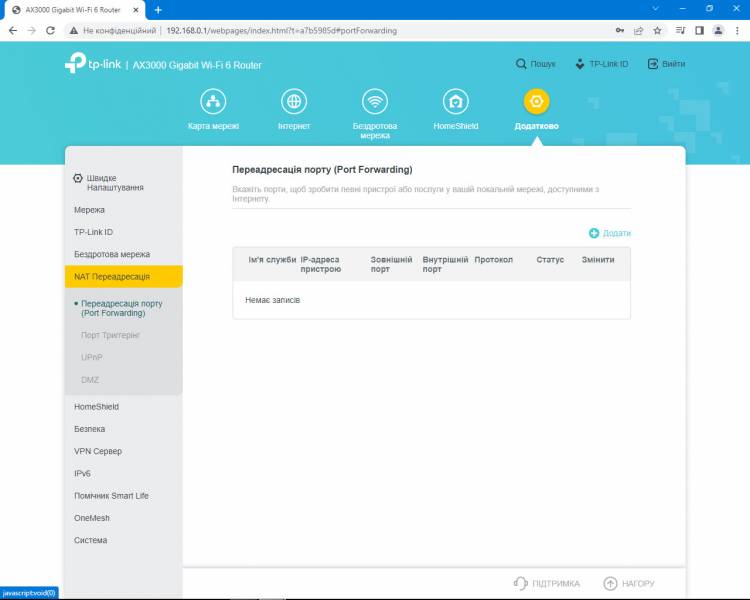Image resolution: width=750 pixels, height=600 pixels.
Task: Open DMZ subitem
Action: [x=90, y=380]
